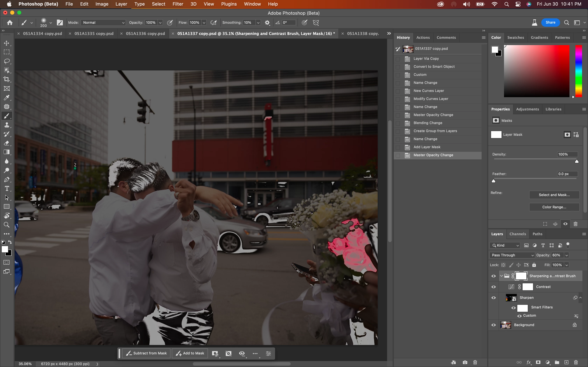The image size is (588, 367).
Task: Click the Subtract from Mask button
Action: 146,353
